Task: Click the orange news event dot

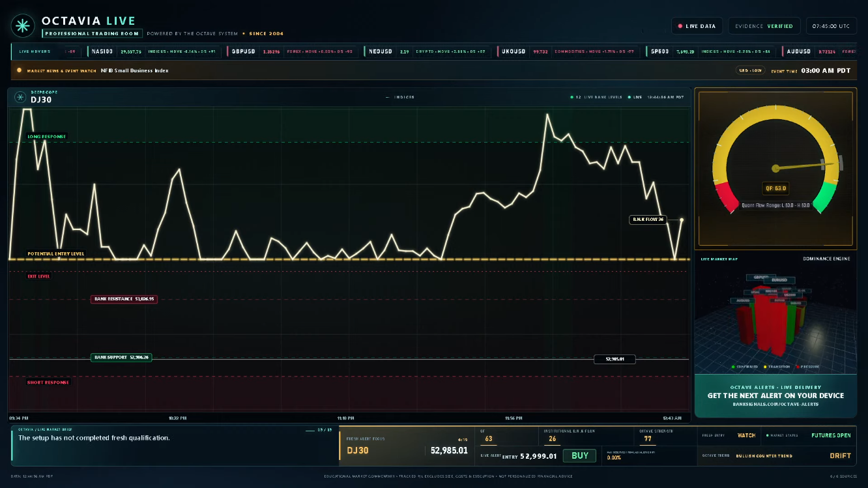Action: point(20,70)
